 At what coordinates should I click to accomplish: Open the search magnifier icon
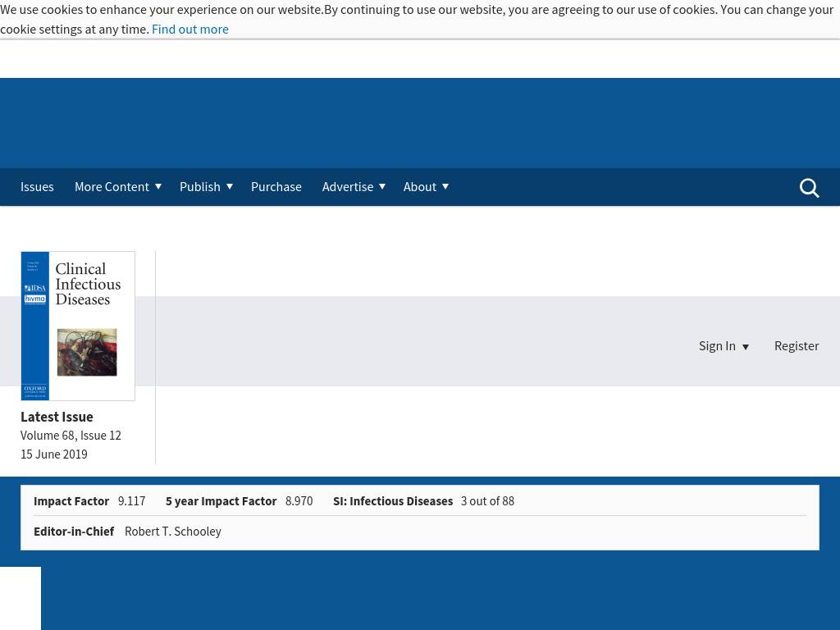[809, 188]
